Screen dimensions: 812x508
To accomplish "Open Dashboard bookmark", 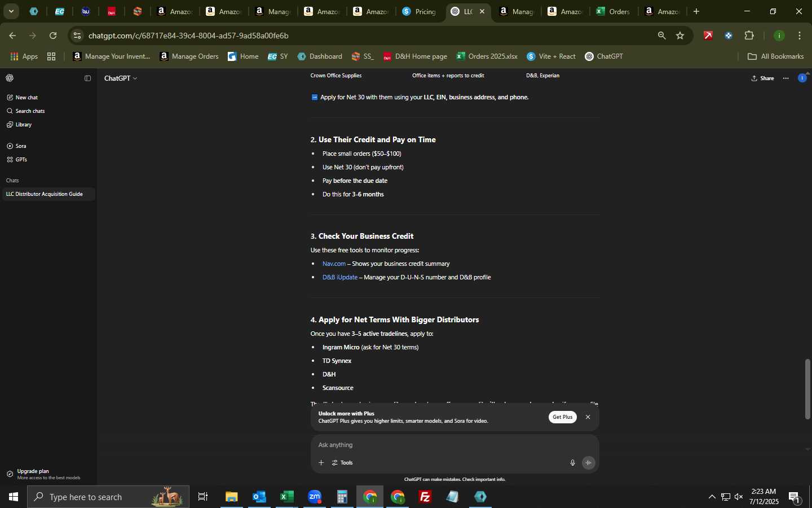I will click(x=320, y=56).
